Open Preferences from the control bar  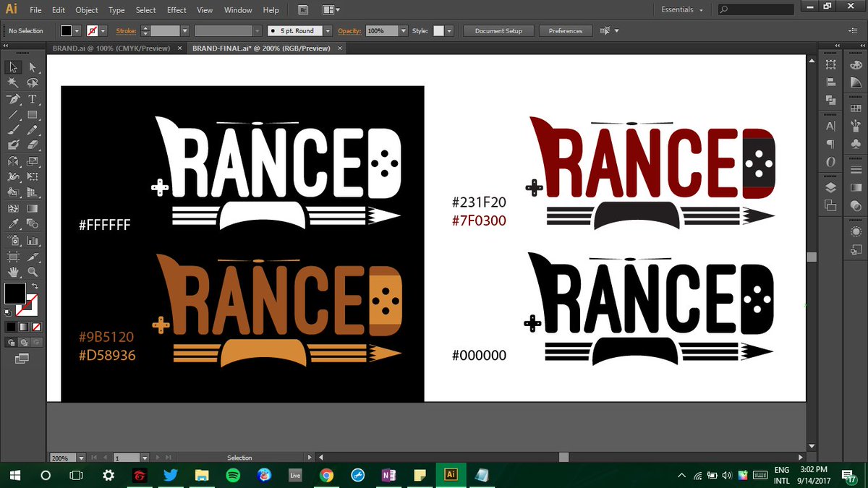[566, 31]
